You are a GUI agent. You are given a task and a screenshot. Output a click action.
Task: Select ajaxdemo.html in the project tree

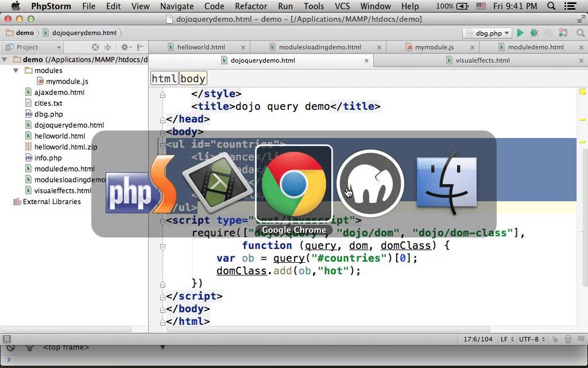click(59, 93)
